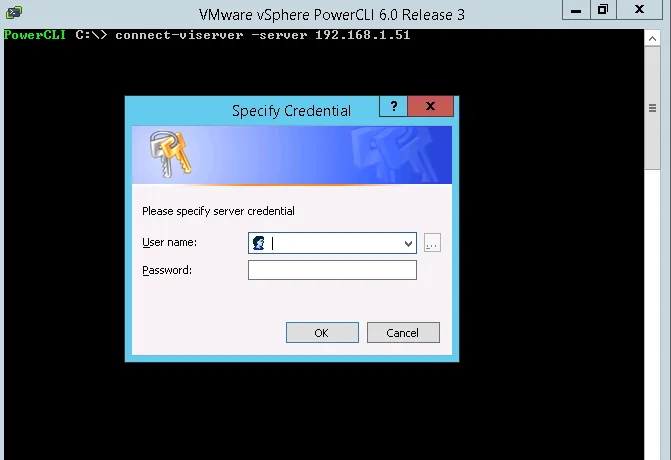Click the 'Specify Credential' dialog title
This screenshot has height=460, width=671.
pos(291,111)
